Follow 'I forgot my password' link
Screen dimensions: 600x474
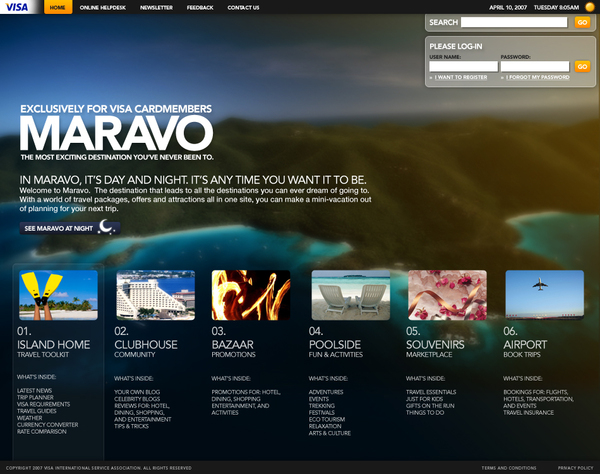(x=538, y=77)
